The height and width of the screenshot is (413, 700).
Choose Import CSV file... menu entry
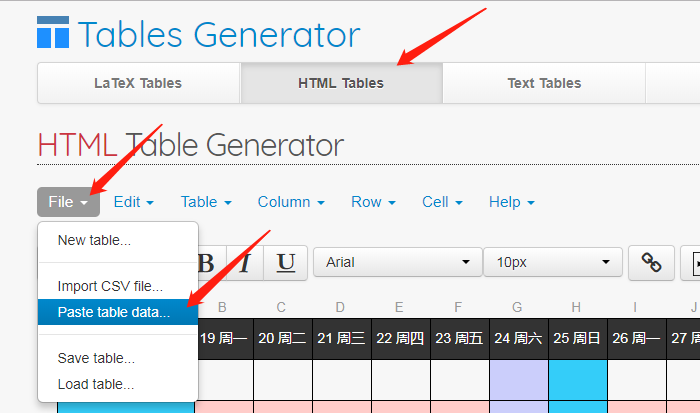tap(118, 286)
